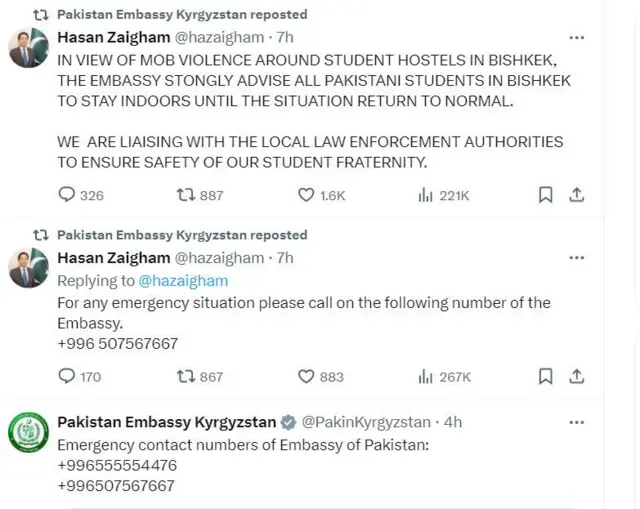Repost the tweet with 887 reposts
Screen dimensions: 640x509
pos(185,195)
